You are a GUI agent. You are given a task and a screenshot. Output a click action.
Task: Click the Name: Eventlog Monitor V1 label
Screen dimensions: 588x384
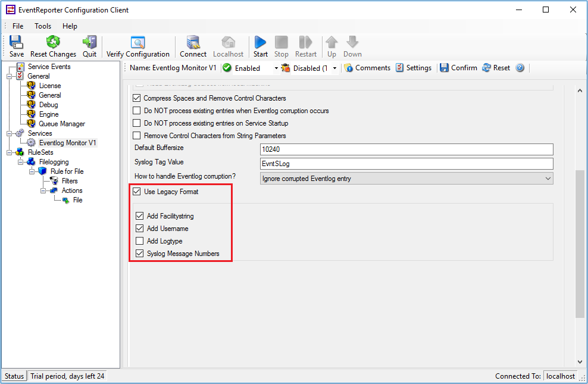(x=173, y=68)
